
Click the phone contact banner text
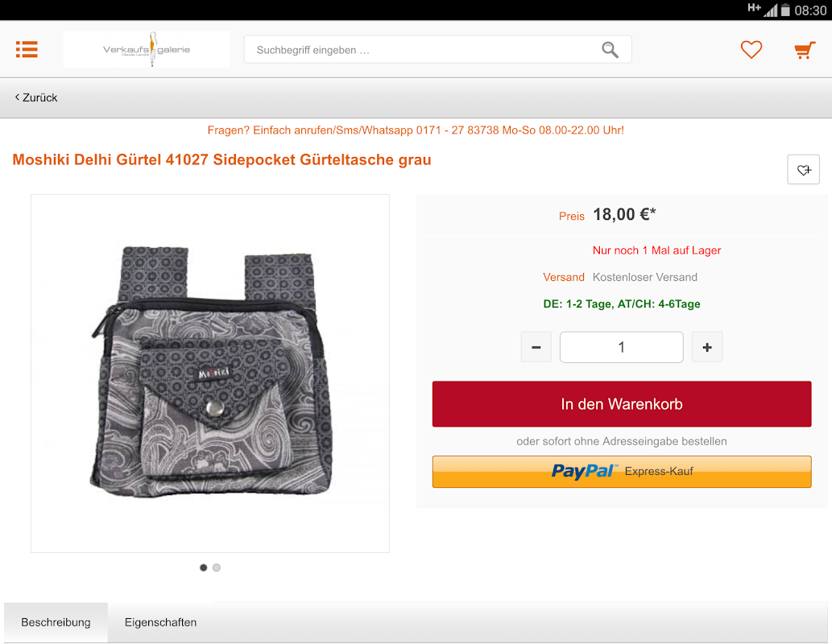pyautogui.click(x=416, y=130)
